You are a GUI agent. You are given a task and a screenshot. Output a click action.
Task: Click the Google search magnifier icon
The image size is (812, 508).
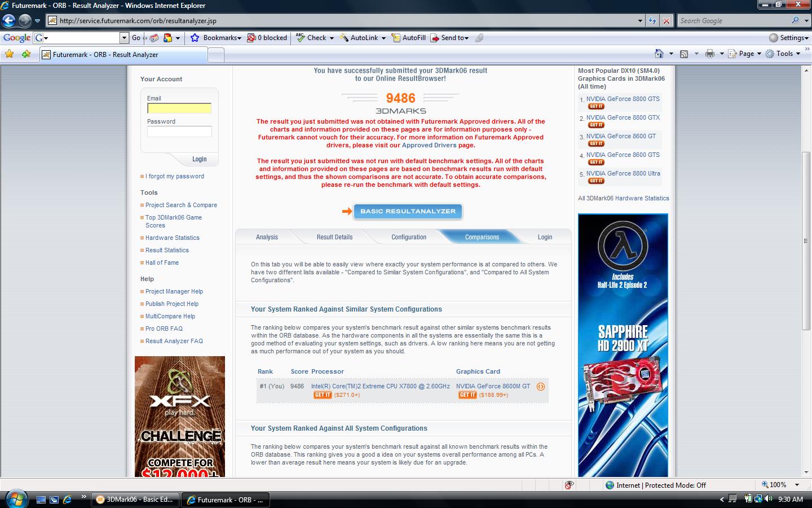pyautogui.click(x=795, y=20)
